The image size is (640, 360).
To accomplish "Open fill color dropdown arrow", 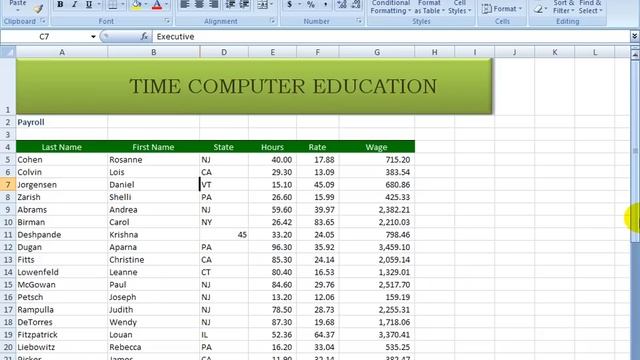I will pyautogui.click(x=146, y=4).
